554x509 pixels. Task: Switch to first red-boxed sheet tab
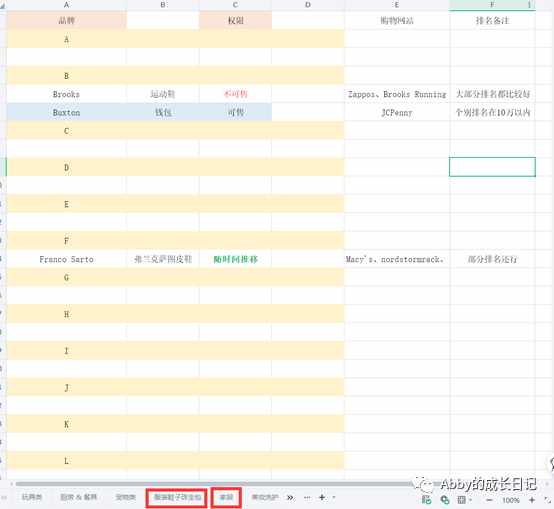[x=177, y=497]
